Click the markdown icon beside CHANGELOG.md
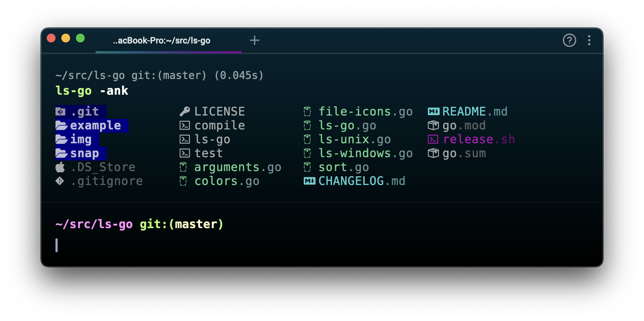Image resolution: width=644 pixels, height=321 pixels. (x=310, y=181)
